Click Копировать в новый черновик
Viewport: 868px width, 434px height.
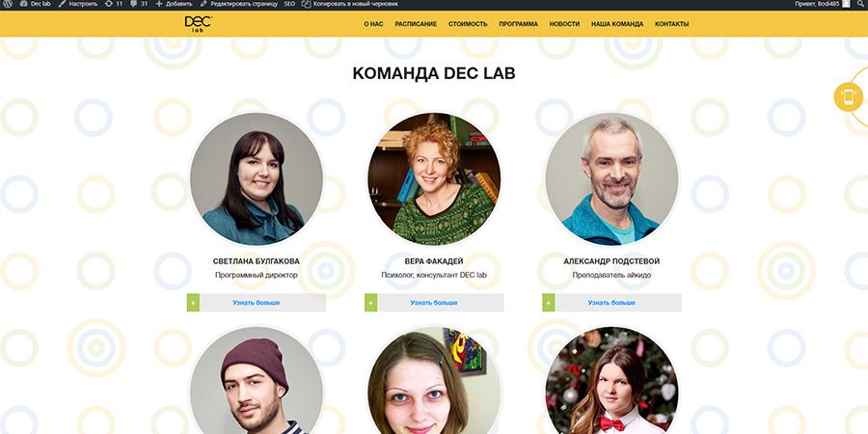pyautogui.click(x=350, y=4)
